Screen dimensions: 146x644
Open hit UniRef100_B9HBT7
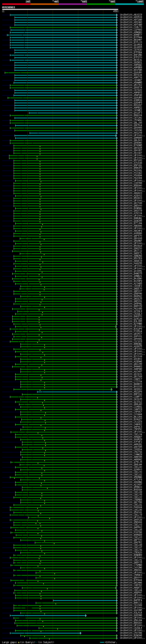click(x=131, y=35)
